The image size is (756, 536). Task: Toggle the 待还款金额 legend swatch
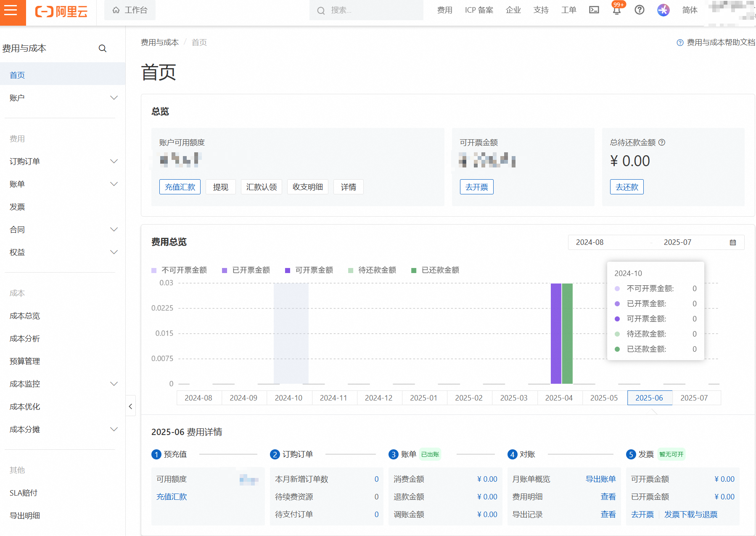point(351,270)
